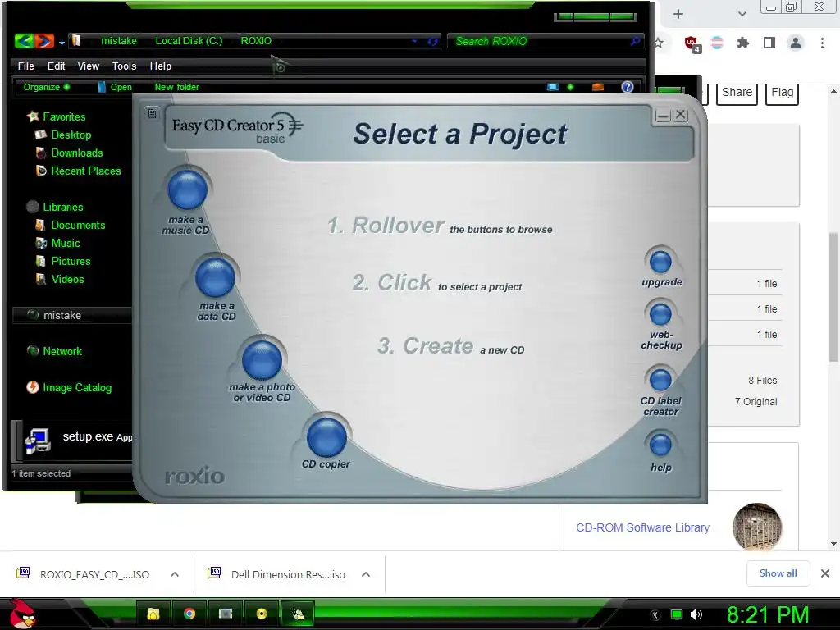
Task: Click the Open toolbar button
Action: [115, 87]
